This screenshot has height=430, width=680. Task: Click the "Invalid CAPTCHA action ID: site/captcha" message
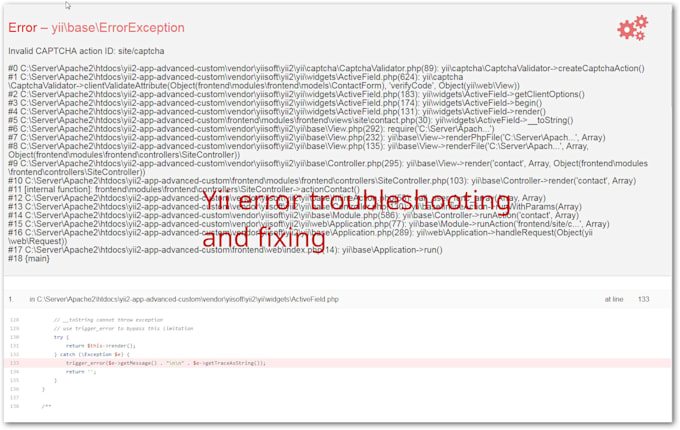click(x=86, y=51)
